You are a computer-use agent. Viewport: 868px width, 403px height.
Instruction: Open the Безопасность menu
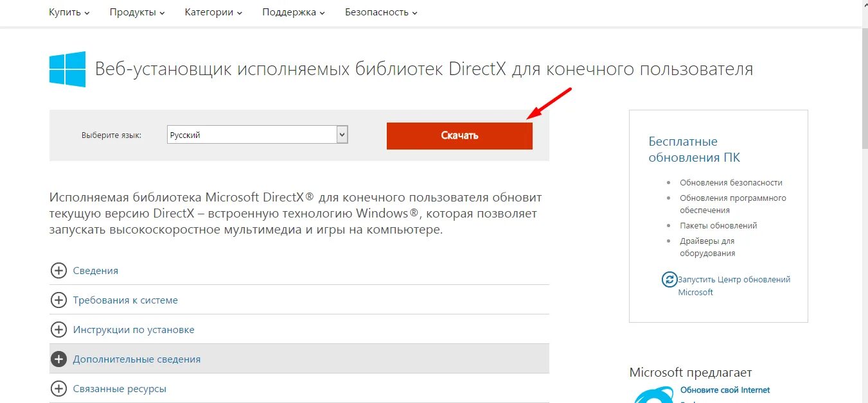click(x=381, y=12)
